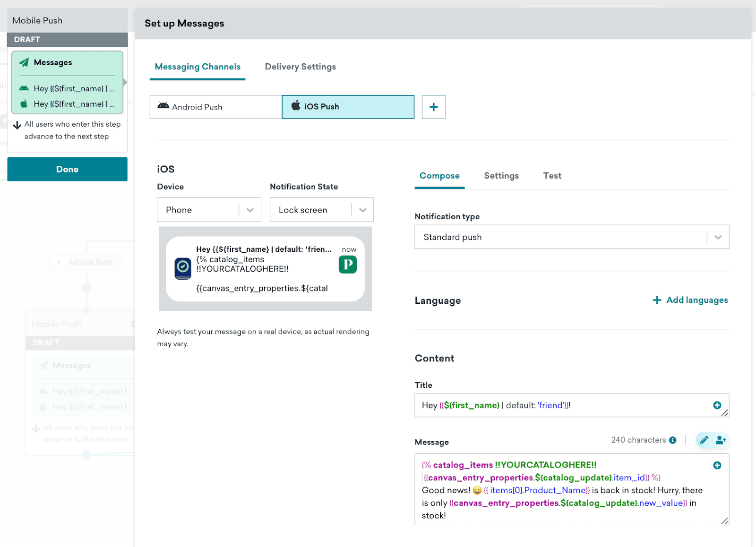Click the green P app icon in preview
The height and width of the screenshot is (547, 756).
point(347,265)
